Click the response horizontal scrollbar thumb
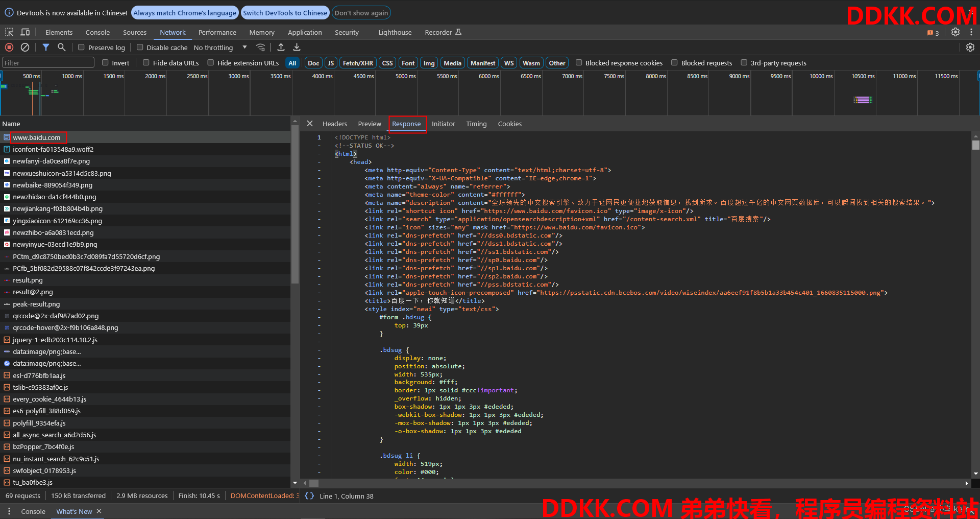980x519 pixels. [314, 483]
